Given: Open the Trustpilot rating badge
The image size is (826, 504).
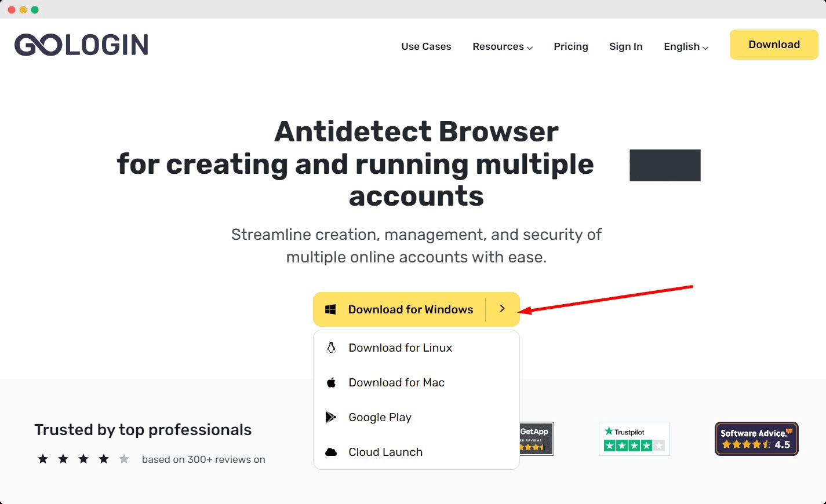Looking at the screenshot, I should click(634, 439).
